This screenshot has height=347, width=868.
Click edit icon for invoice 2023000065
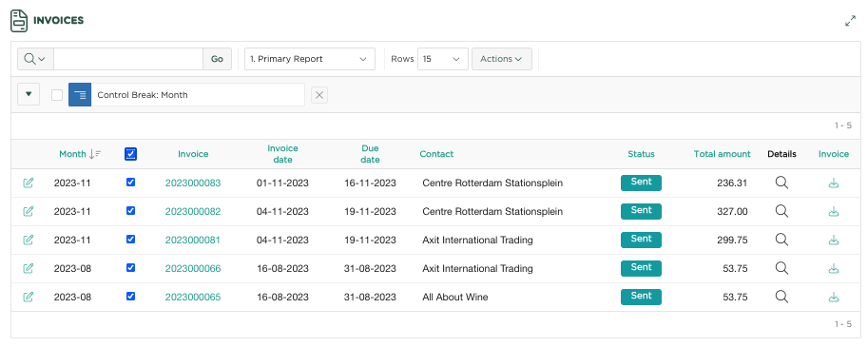29,297
